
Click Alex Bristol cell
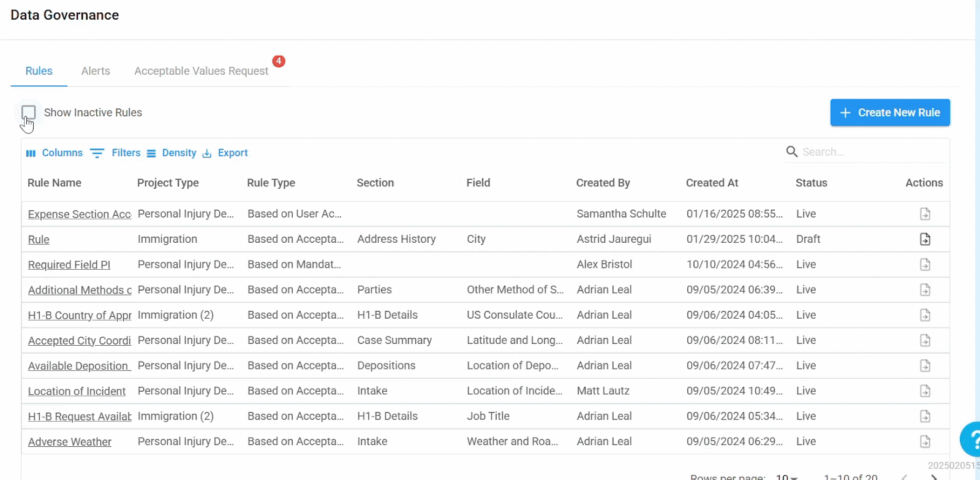click(605, 264)
